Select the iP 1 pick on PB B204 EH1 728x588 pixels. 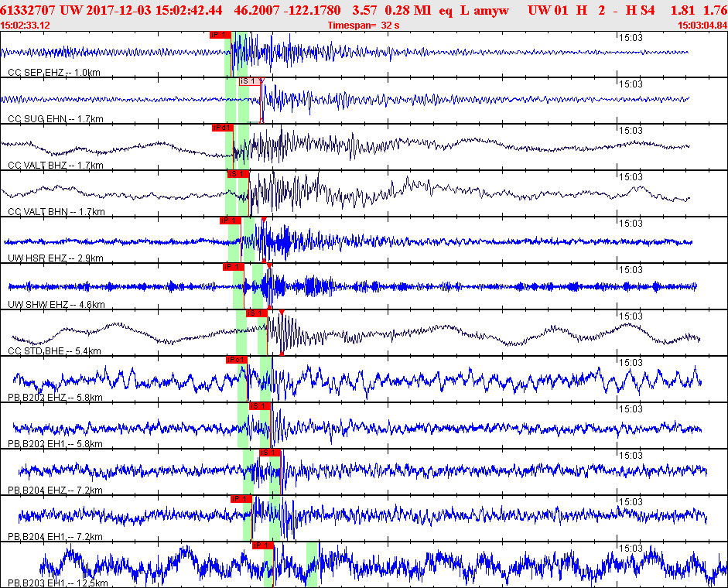(x=241, y=499)
